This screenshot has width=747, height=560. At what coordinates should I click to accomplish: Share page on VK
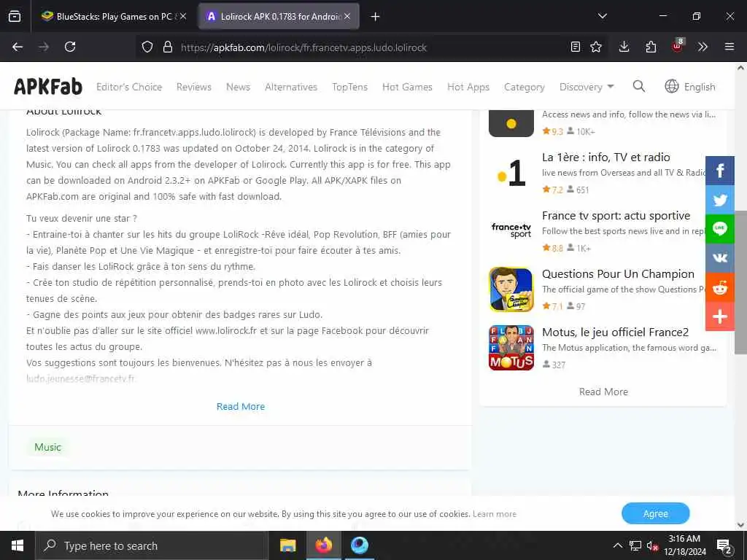point(720,257)
